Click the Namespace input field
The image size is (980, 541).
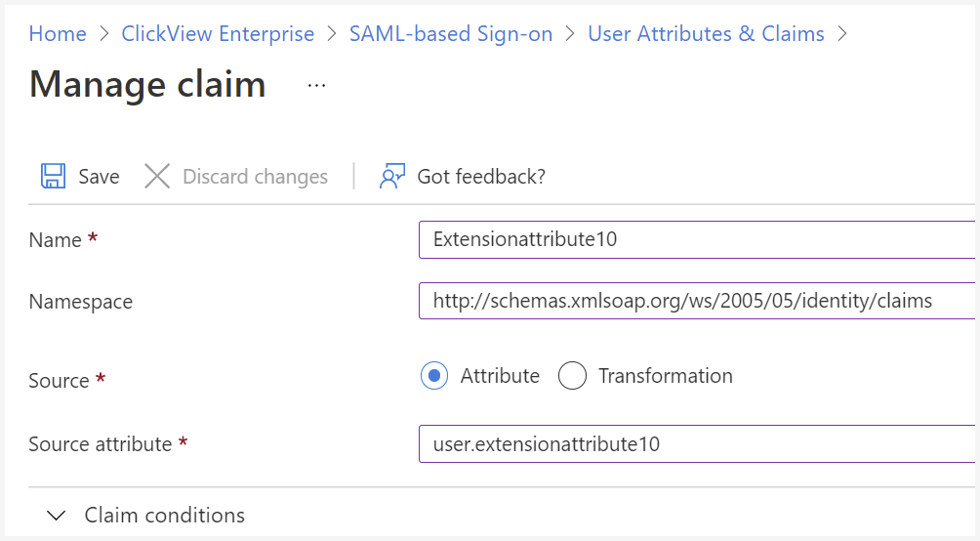click(x=696, y=301)
